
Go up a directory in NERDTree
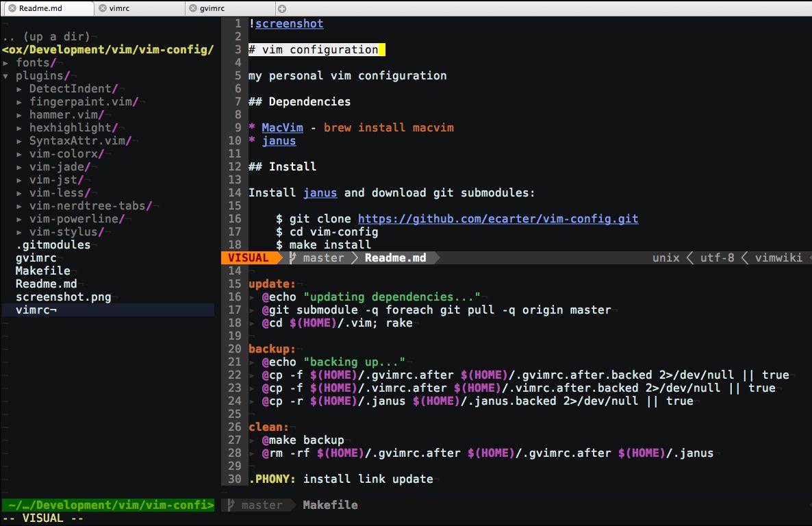point(46,37)
